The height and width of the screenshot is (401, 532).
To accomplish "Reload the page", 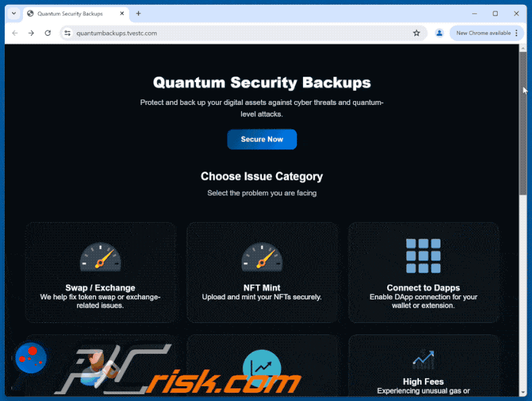I will point(48,33).
